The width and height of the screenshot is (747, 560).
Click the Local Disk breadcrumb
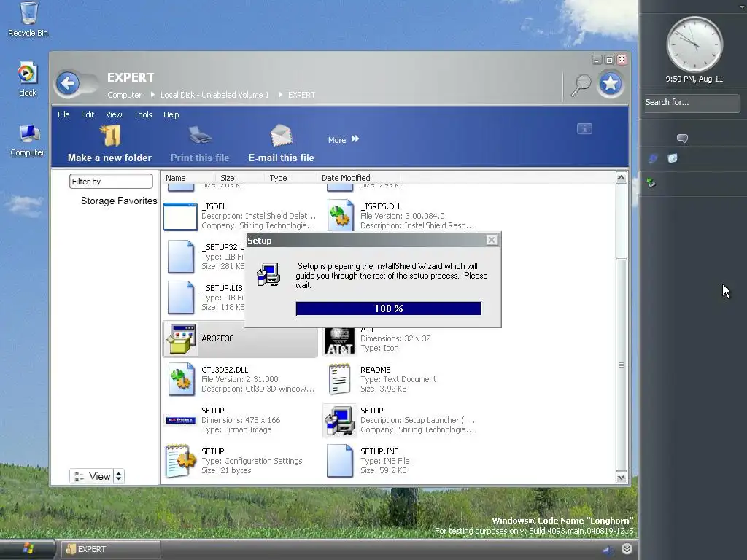(214, 95)
